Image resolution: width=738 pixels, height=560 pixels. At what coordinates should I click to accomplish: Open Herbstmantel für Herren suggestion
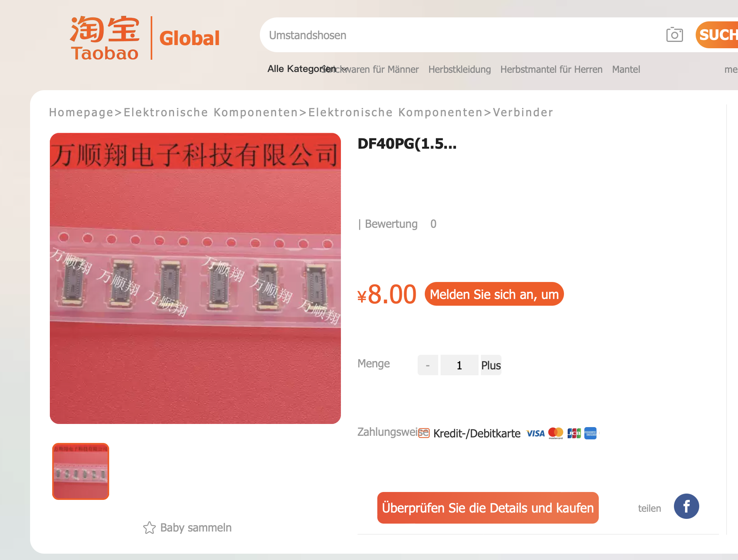point(551,69)
